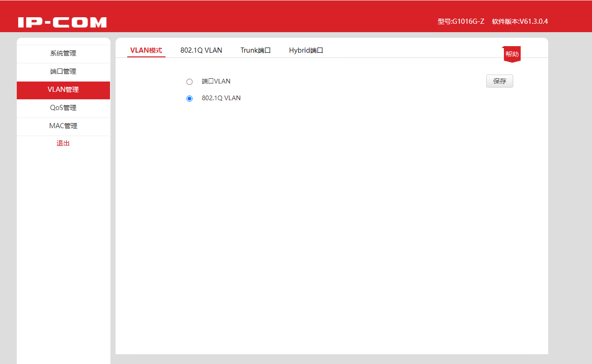The image size is (592, 364).
Task: Click the 保存 save button
Action: [x=500, y=81]
